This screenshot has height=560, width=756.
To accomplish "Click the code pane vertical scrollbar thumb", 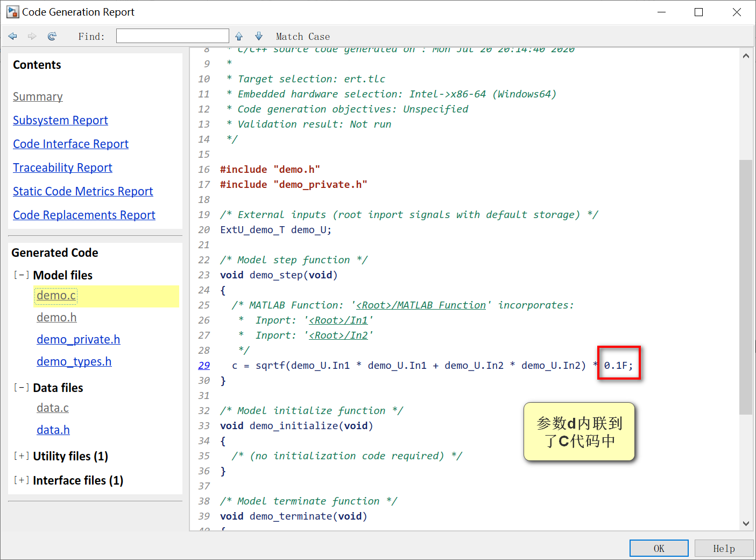I will click(x=746, y=287).
